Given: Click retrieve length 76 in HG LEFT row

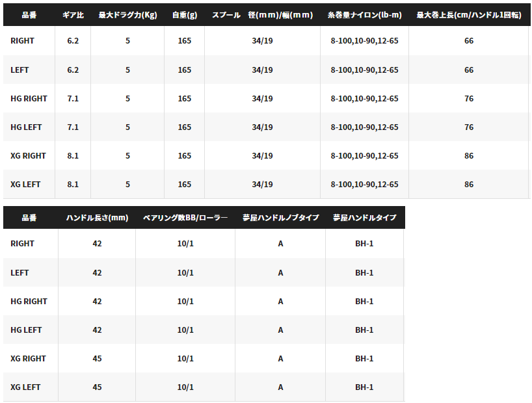Looking at the screenshot, I should point(469,127).
